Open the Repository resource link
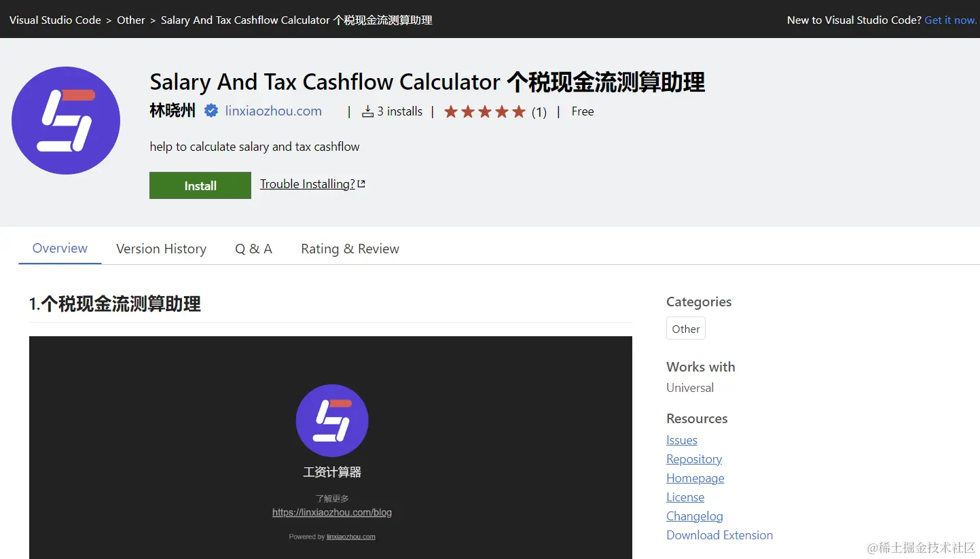 pos(694,459)
